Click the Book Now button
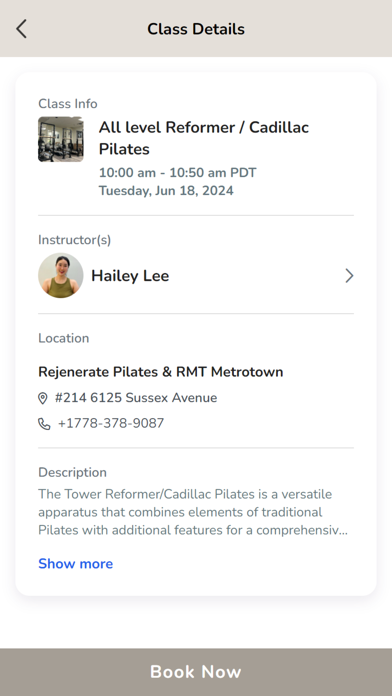Image resolution: width=392 pixels, height=696 pixels. [x=196, y=672]
